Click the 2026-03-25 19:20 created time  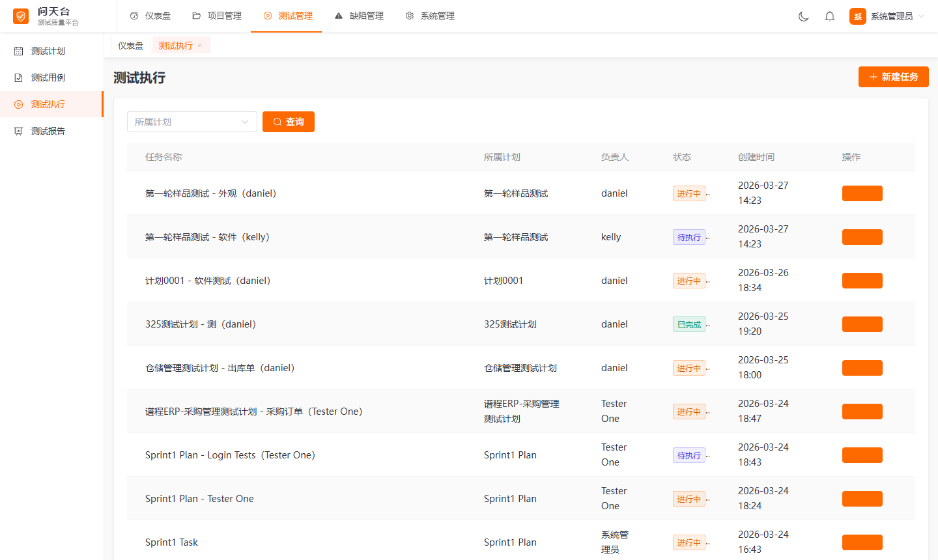tap(763, 324)
